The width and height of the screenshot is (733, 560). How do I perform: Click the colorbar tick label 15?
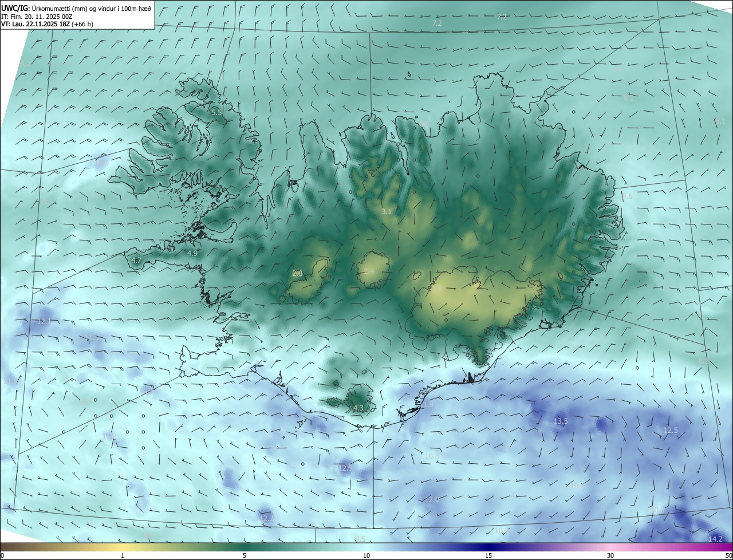pyautogui.click(x=488, y=555)
